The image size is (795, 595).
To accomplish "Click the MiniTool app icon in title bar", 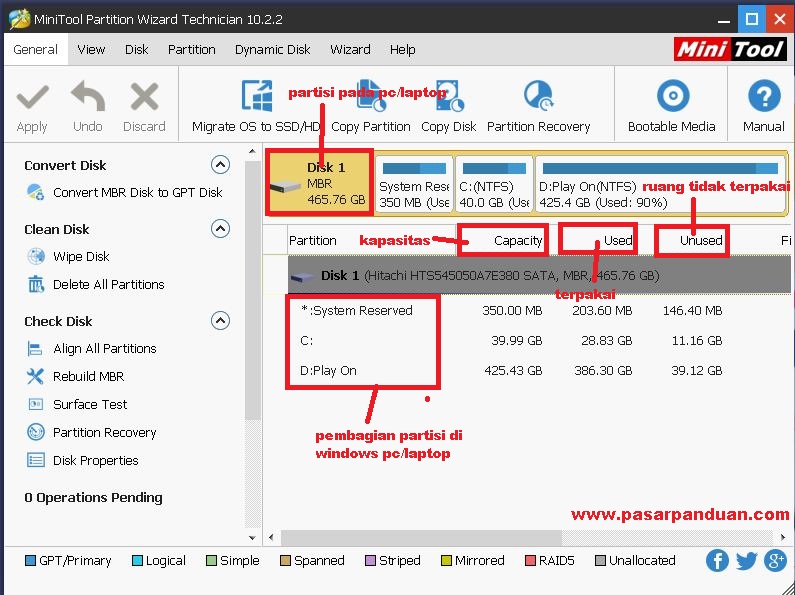I will [x=19, y=19].
